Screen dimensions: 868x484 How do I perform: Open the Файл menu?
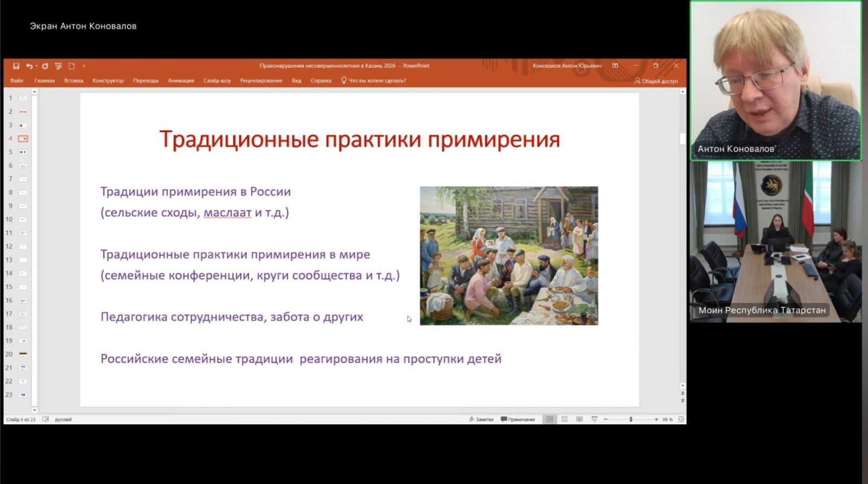click(x=16, y=81)
